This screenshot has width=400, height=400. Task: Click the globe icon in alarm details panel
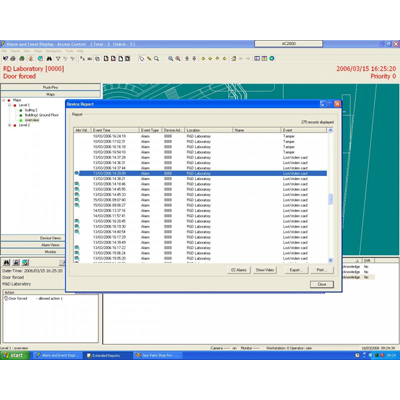coord(25,263)
